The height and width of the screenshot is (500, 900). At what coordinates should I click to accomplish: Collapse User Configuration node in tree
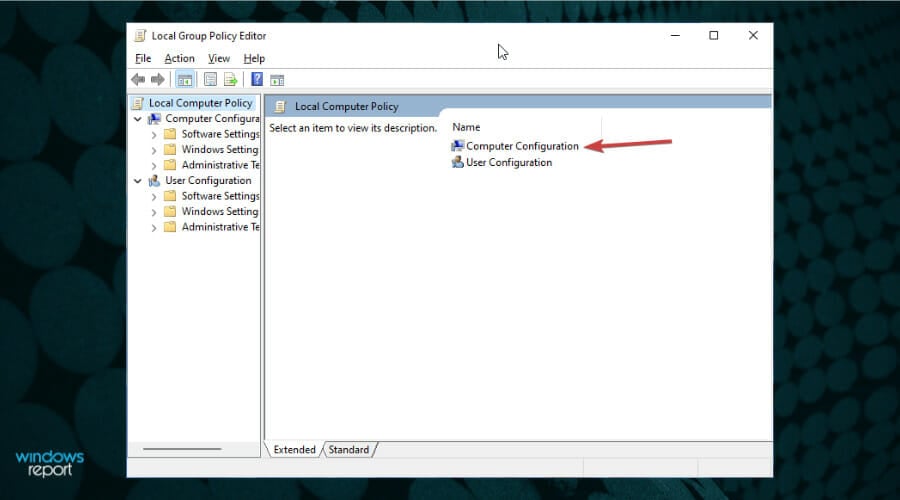(x=138, y=181)
